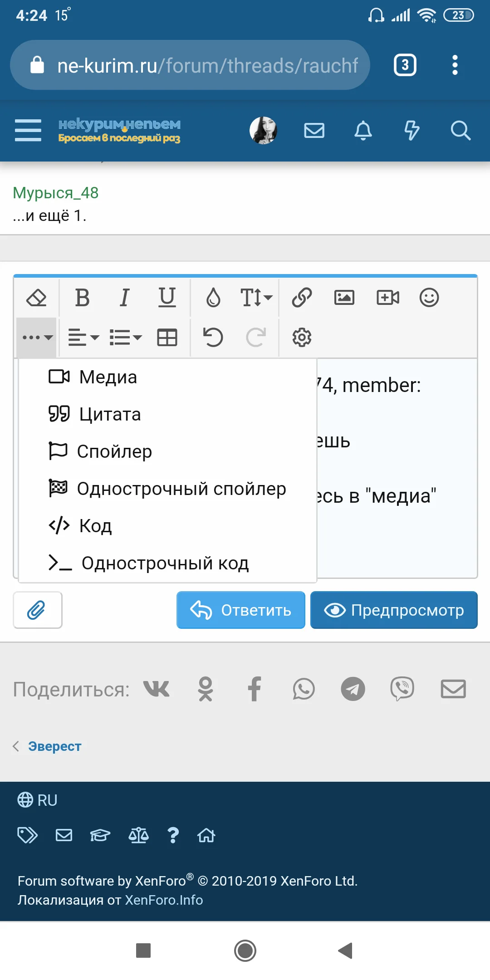The image size is (490, 980).
Task: Share thread via WhatsApp
Action: coord(304,689)
